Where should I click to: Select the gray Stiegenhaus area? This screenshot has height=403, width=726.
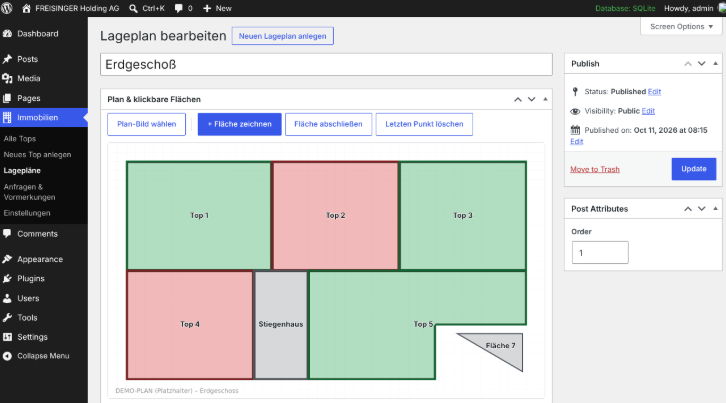point(281,324)
